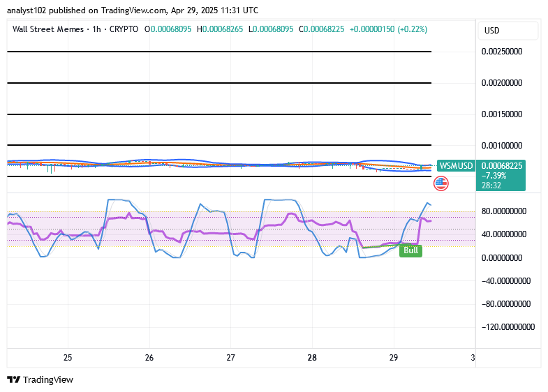Click date 26 on the time axis
Image resolution: width=548 pixels, height=392 pixels.
click(x=149, y=357)
